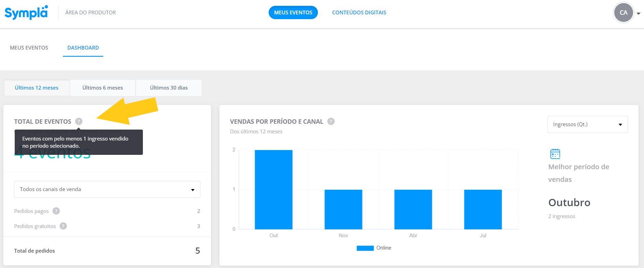Click the Sympla logo
Image resolution: width=644 pixels, height=268 pixels.
(x=26, y=13)
